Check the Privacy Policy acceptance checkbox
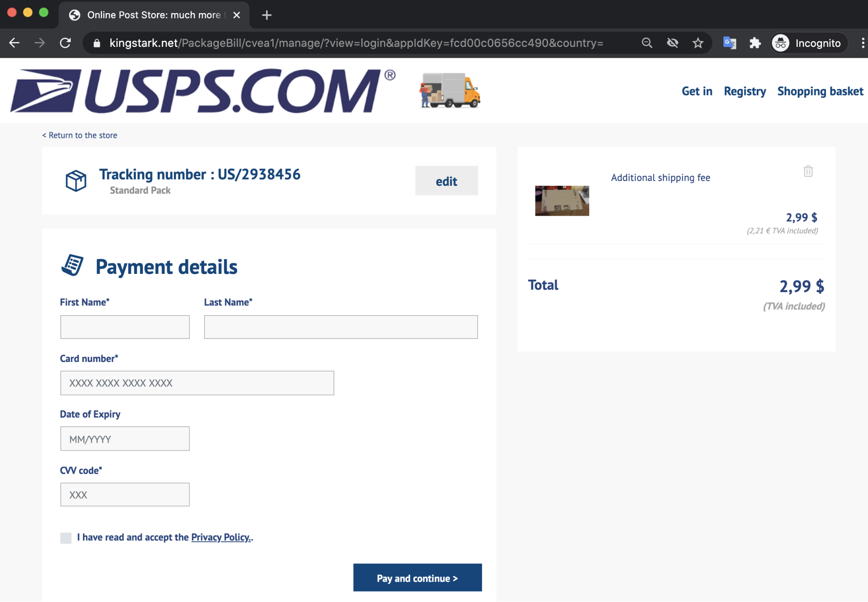This screenshot has width=868, height=602. pyautogui.click(x=66, y=538)
